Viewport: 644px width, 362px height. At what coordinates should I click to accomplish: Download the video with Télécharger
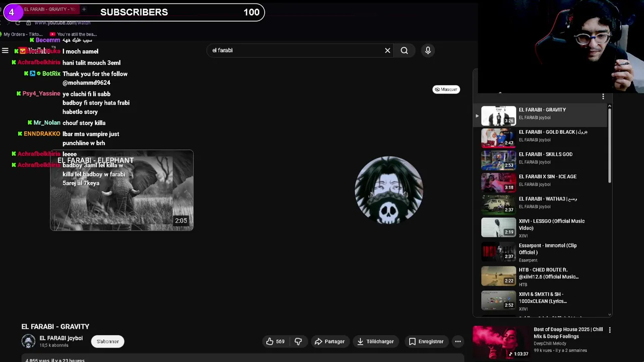click(375, 341)
